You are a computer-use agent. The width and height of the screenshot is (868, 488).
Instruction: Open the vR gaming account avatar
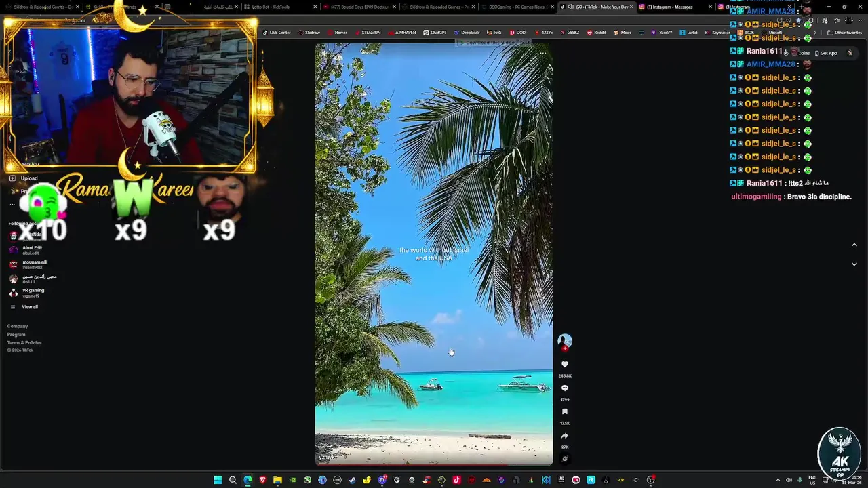point(14,293)
